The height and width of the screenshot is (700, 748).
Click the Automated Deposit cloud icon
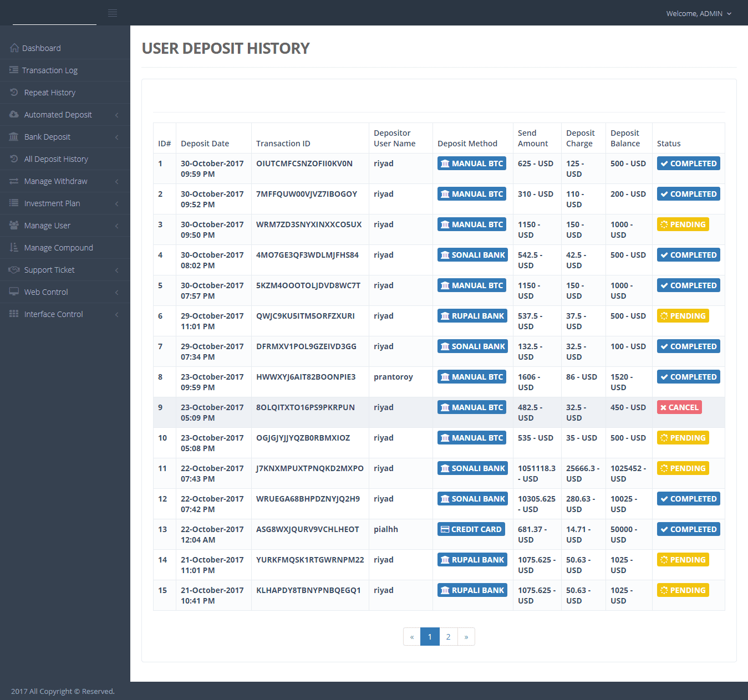[x=14, y=115]
